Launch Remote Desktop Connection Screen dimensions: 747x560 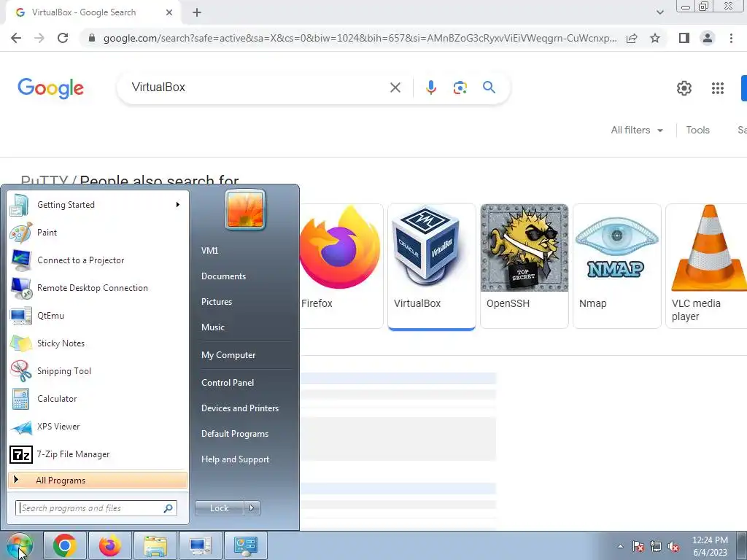98,287
